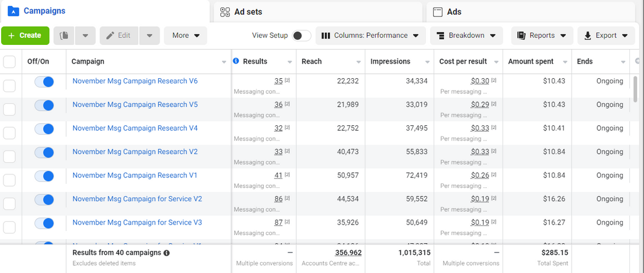
Task: Open November Msg Campaign for Service V2
Action: (137, 199)
